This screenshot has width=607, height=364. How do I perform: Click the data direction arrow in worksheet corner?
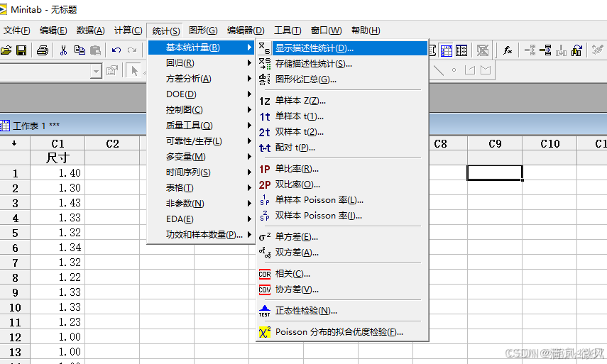pos(15,143)
